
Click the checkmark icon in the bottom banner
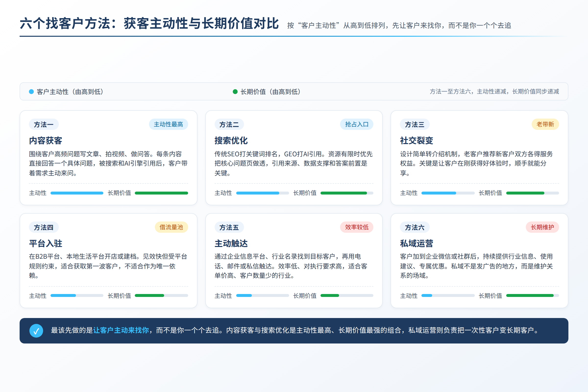36,331
